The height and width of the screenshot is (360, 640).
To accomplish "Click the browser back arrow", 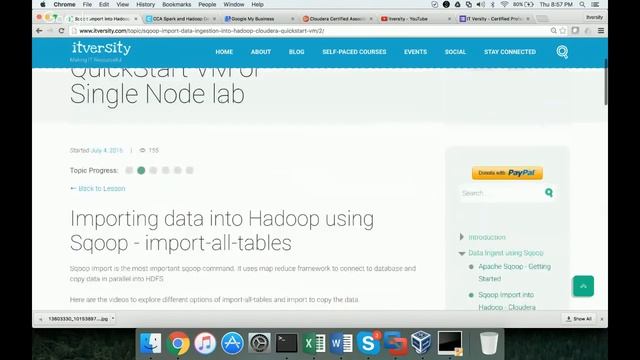I will click(x=39, y=31).
